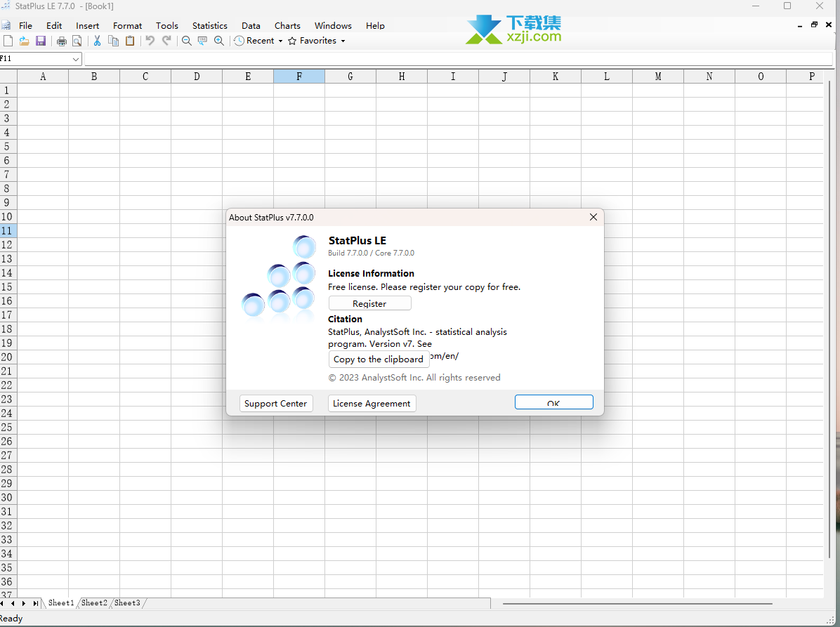Close the About StatPlus dialog
Viewport: 840px width, 627px height.
593,217
